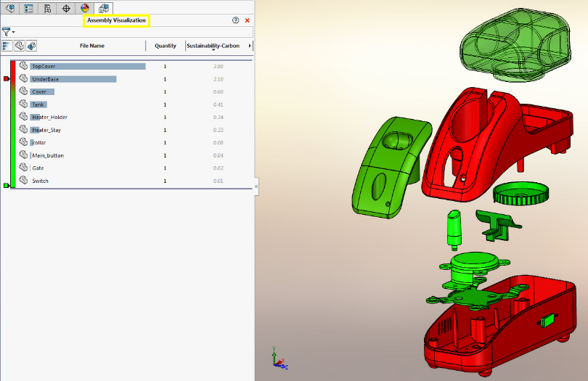Open the FeatureManager design tree tab

coord(10,8)
